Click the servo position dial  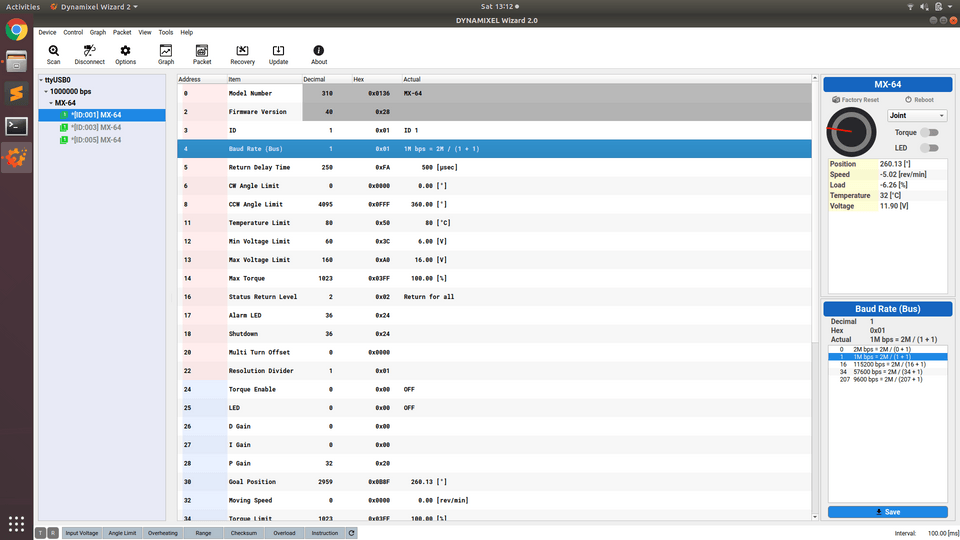coord(851,132)
